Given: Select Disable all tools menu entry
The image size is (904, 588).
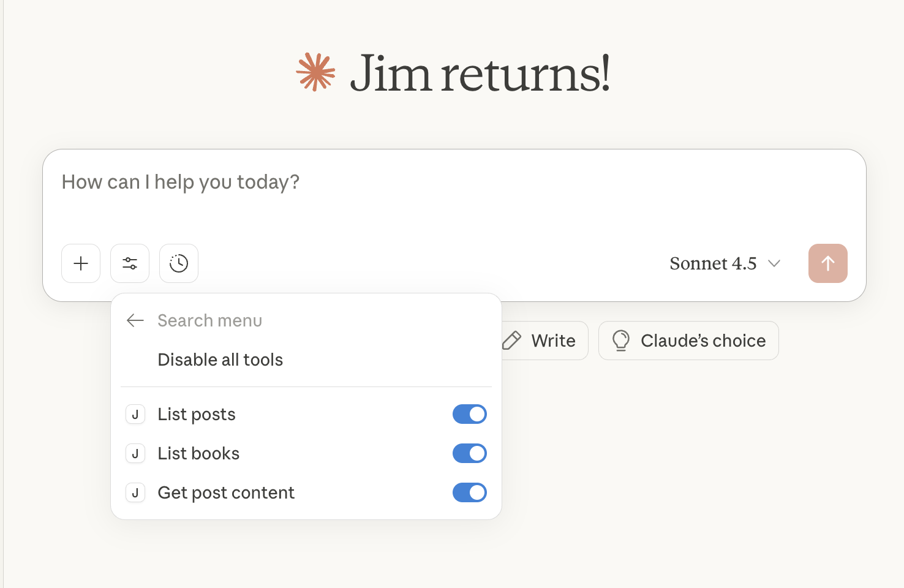Looking at the screenshot, I should click(220, 360).
